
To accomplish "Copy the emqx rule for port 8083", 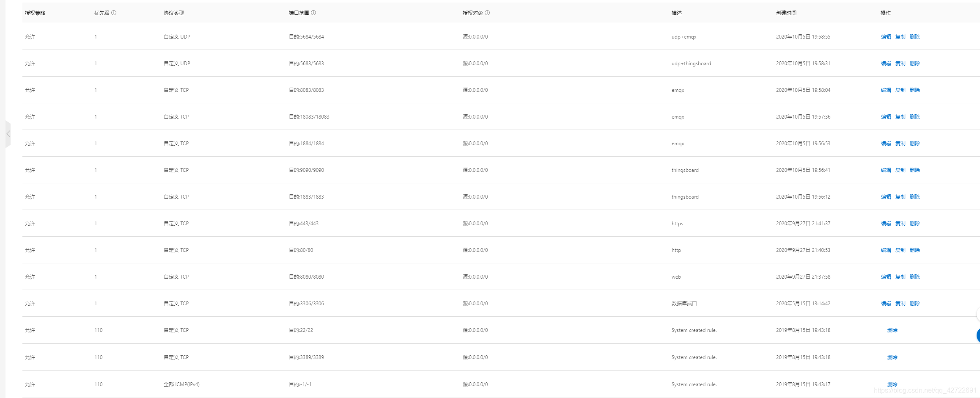I will click(900, 90).
